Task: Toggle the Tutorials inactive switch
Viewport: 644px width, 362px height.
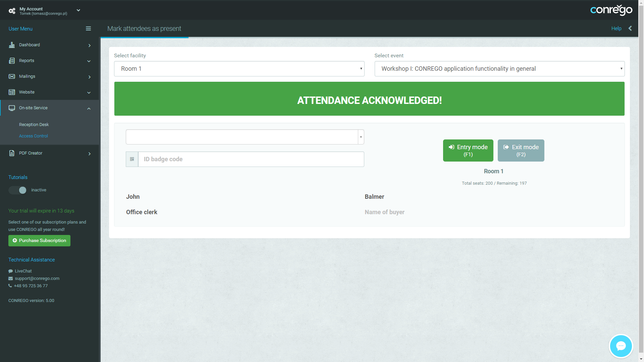Action: (x=17, y=190)
